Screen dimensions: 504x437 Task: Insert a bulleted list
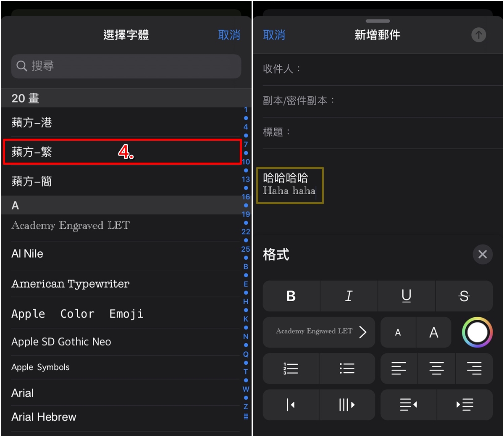tap(347, 369)
